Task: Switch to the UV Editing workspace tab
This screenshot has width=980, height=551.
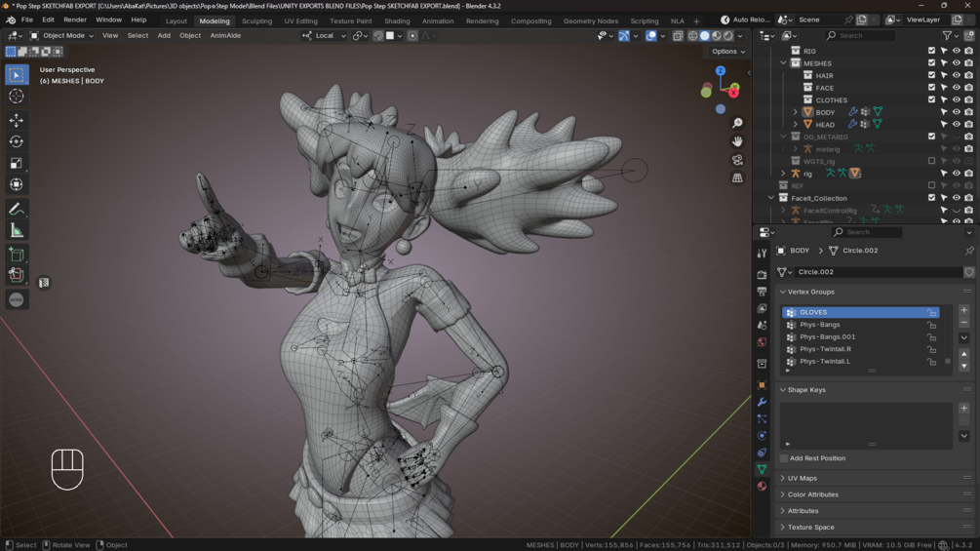Action: pyautogui.click(x=300, y=20)
